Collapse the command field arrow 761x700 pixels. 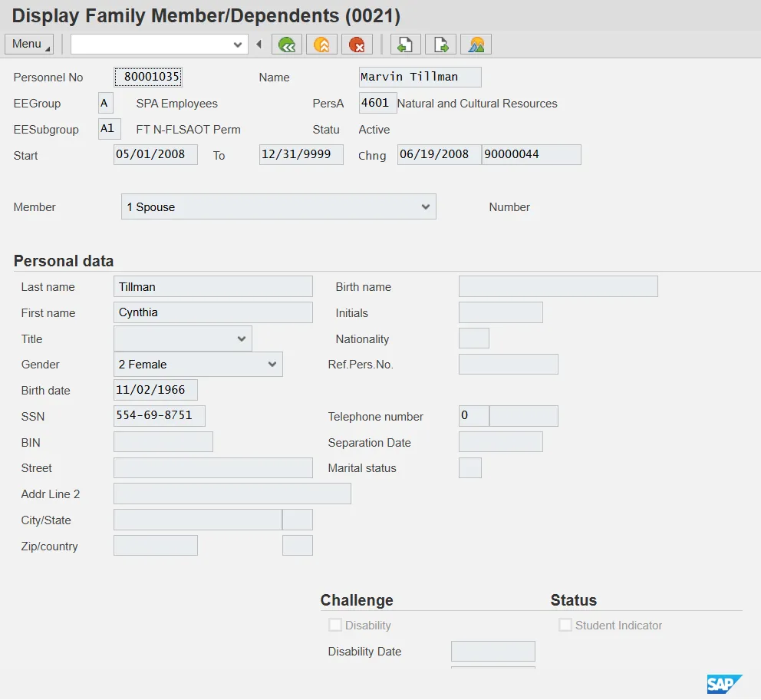[259, 45]
